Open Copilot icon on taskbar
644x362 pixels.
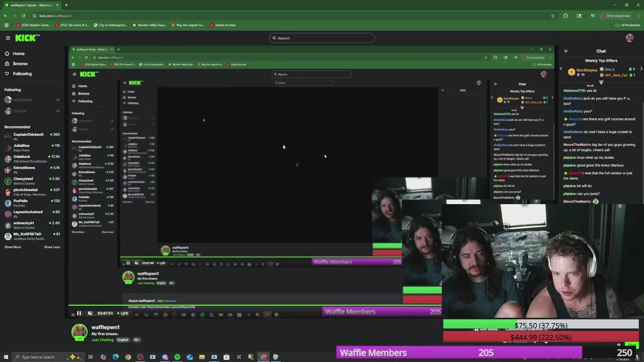click(103, 357)
